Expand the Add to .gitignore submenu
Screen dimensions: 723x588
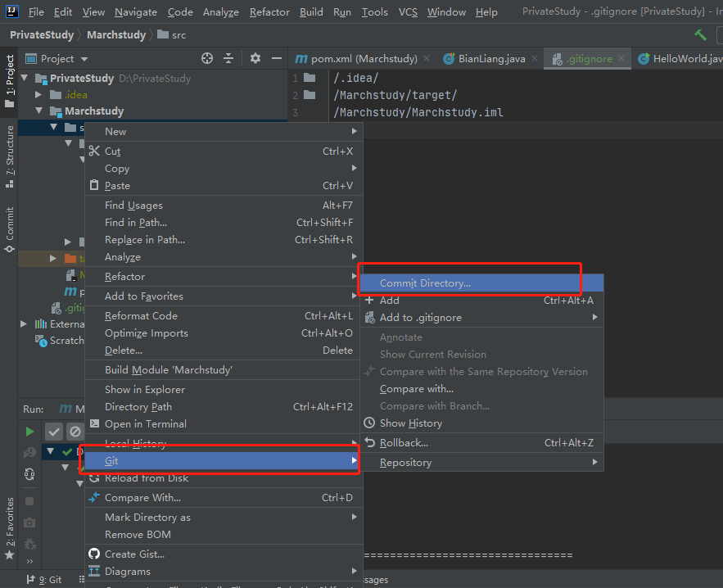pos(481,317)
